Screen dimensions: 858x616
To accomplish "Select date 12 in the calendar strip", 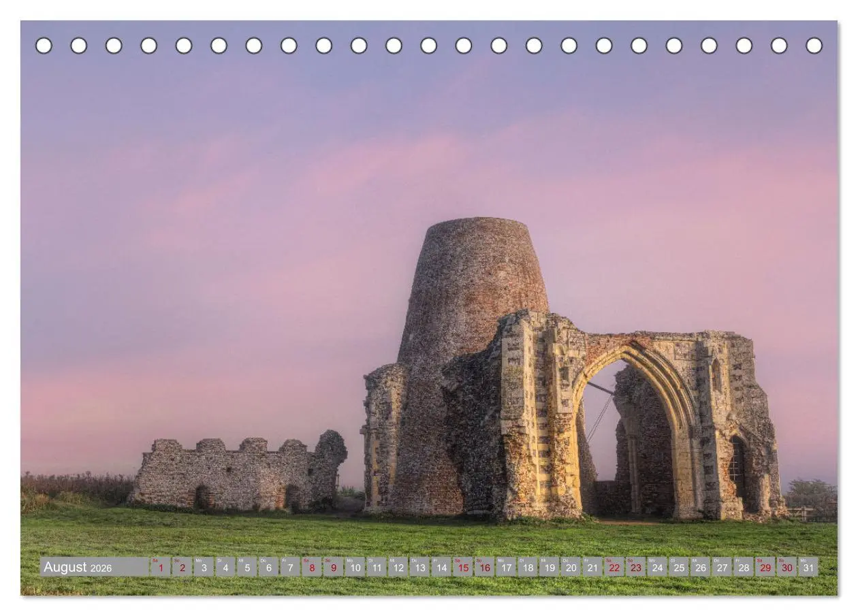I will [x=398, y=567].
